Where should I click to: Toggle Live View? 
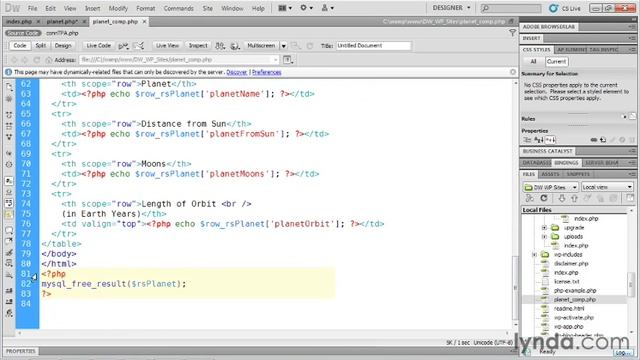(x=167, y=46)
